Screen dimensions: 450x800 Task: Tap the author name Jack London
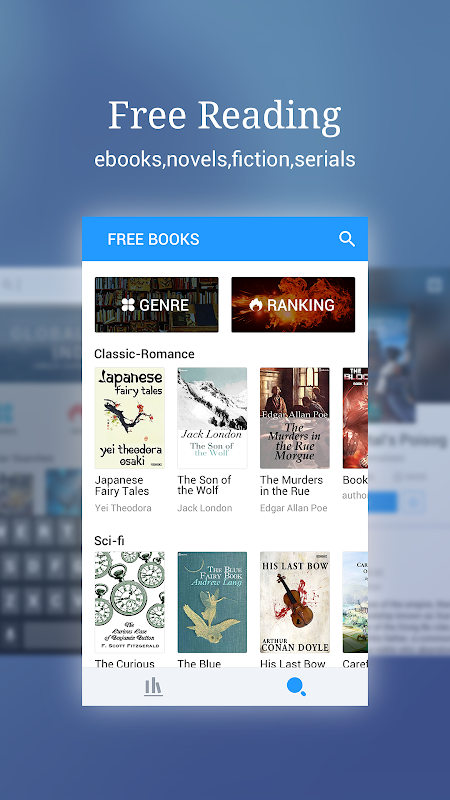(205, 508)
